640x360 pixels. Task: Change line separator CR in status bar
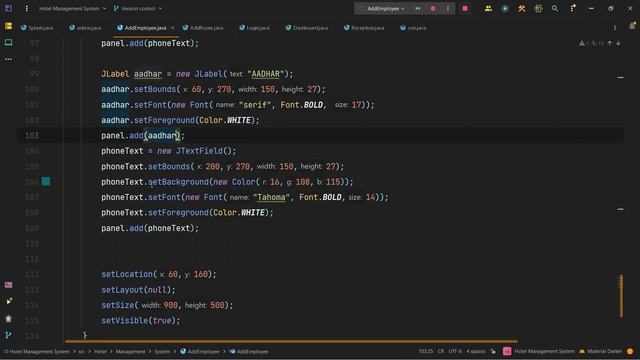(441, 351)
